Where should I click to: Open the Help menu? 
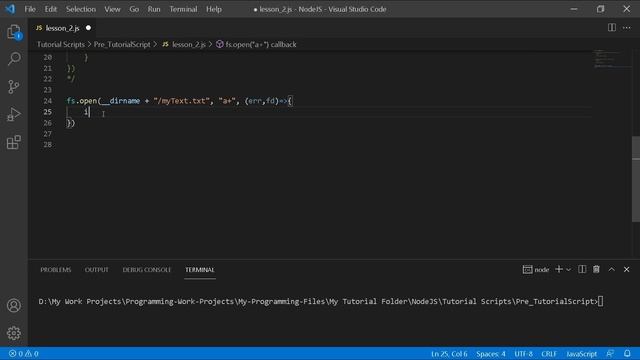[213, 9]
